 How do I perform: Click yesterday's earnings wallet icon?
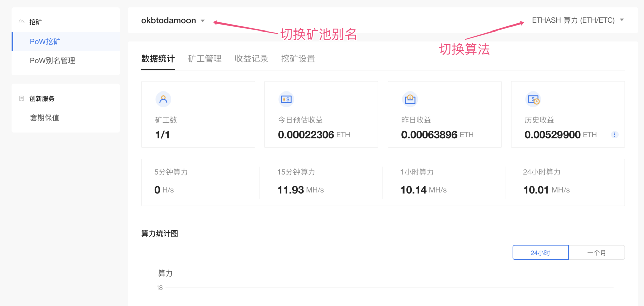click(x=410, y=99)
